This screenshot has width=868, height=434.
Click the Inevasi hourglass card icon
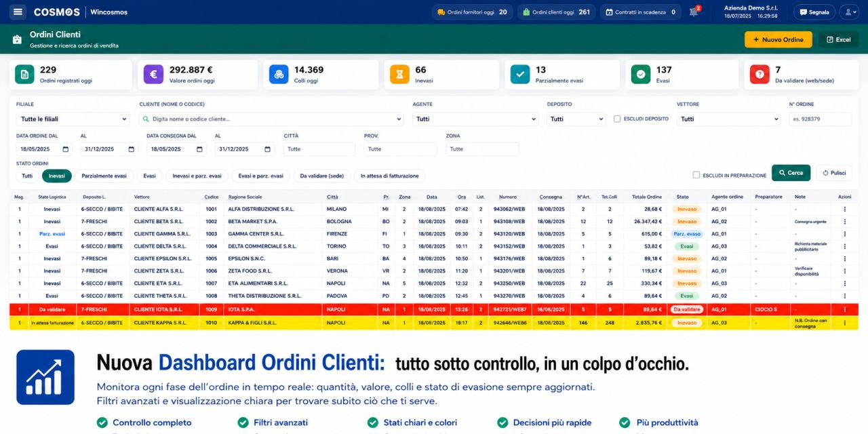[400, 75]
